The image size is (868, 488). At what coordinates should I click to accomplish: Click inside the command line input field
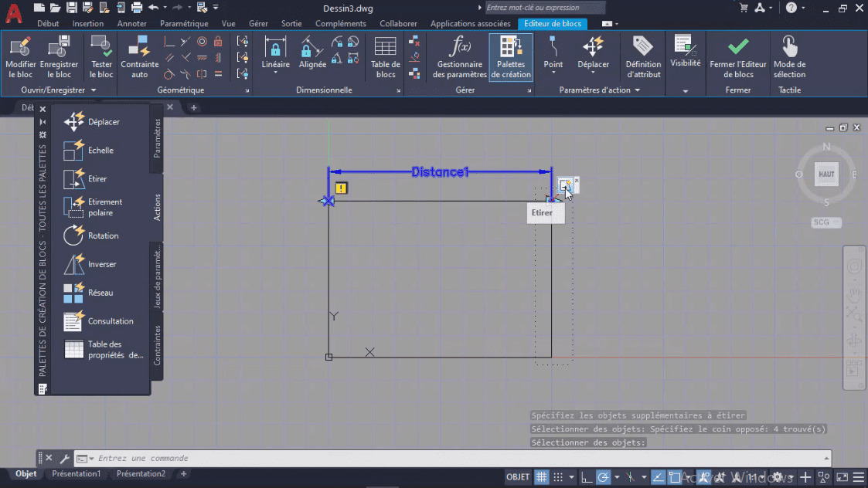pyautogui.click(x=309, y=457)
